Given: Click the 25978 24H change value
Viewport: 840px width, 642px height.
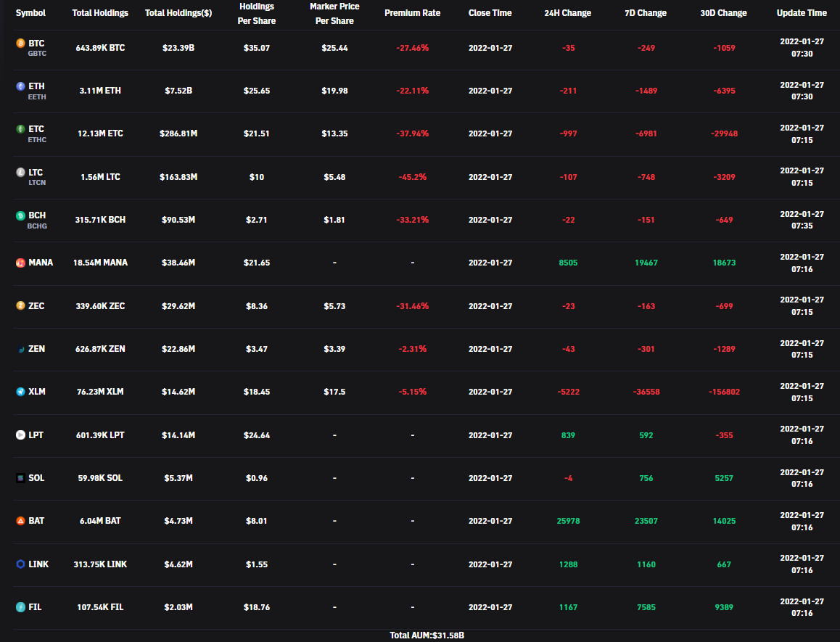Looking at the screenshot, I should pos(568,521).
